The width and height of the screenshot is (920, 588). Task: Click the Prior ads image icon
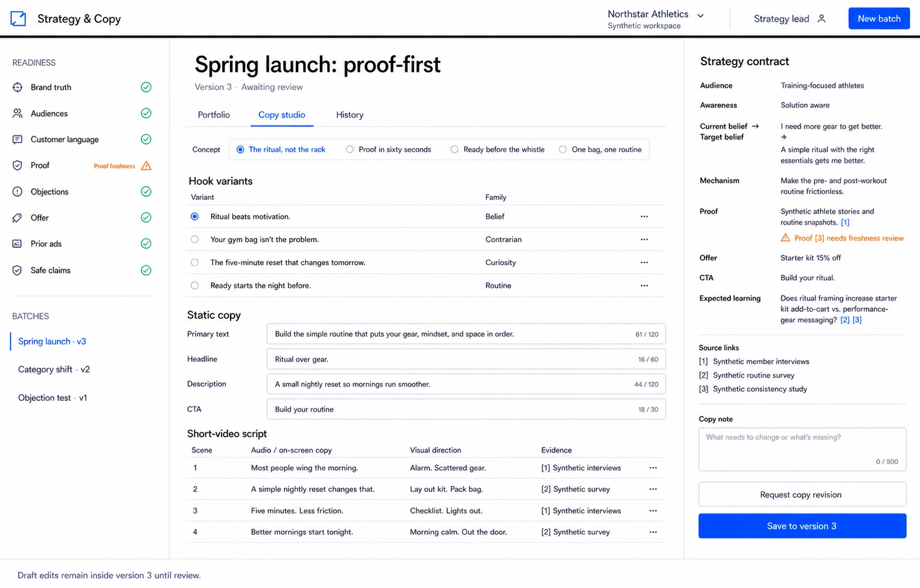coord(18,244)
